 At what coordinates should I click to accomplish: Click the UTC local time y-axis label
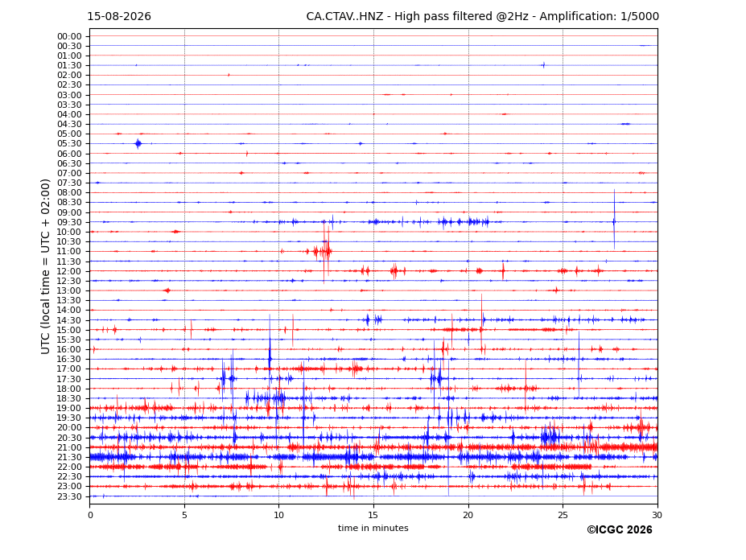[45, 266]
